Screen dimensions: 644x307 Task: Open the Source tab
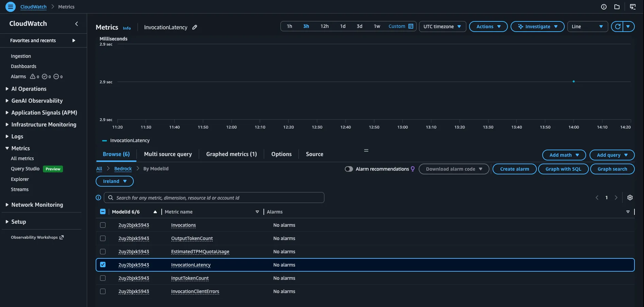tap(315, 154)
